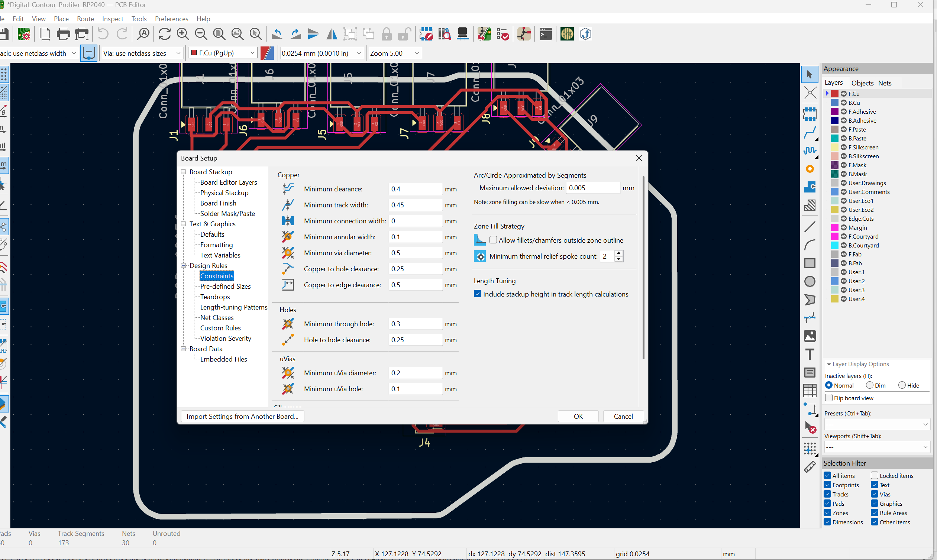Select the Route Tracks tool
The height and width of the screenshot is (560, 937).
810,133
